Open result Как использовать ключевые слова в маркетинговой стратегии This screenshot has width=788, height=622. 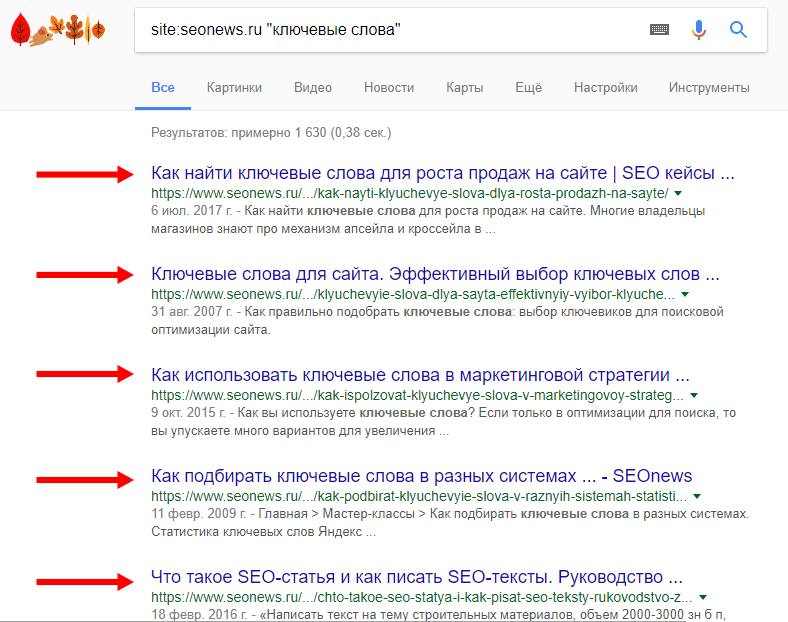[420, 375]
